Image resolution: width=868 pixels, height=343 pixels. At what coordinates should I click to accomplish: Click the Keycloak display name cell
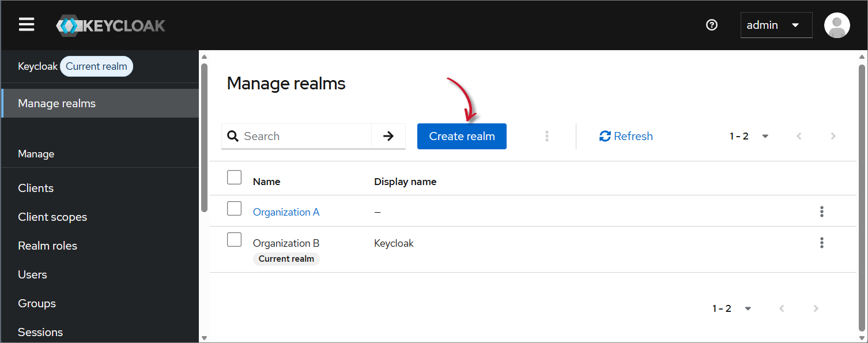click(394, 243)
